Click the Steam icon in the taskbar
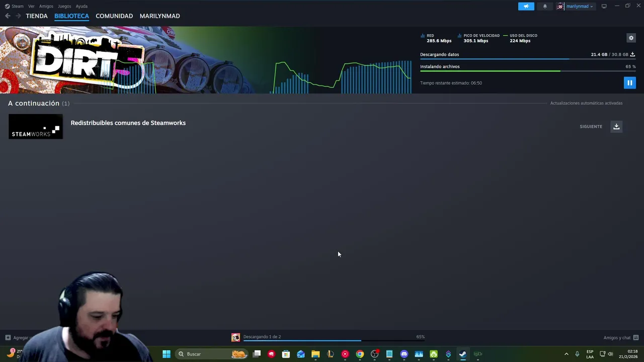Image resolution: width=644 pixels, height=362 pixels. [463, 354]
